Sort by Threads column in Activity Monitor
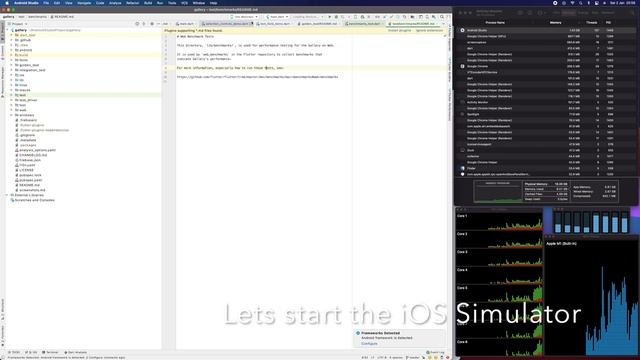 pos(591,23)
